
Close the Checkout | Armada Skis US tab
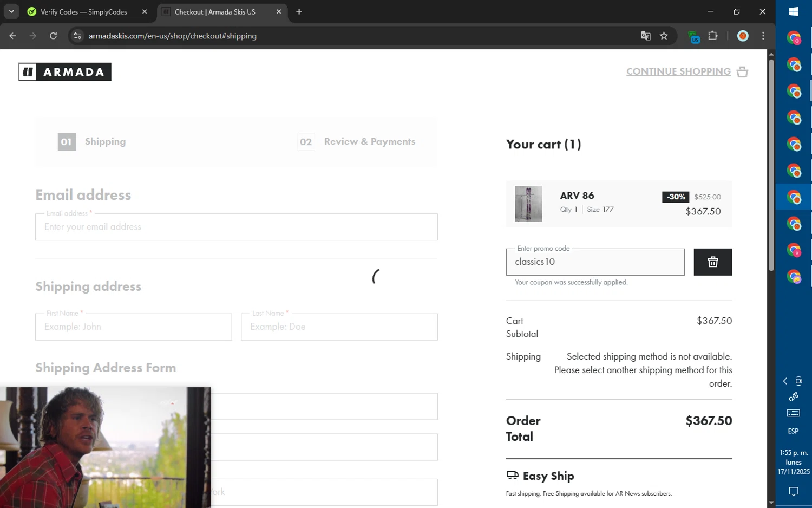pos(279,12)
